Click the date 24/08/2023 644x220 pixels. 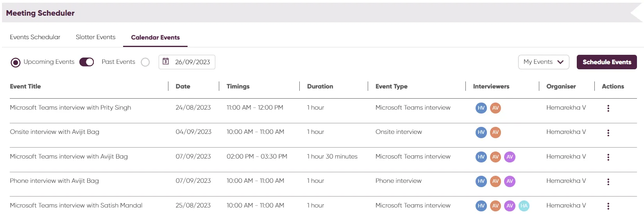(x=193, y=108)
